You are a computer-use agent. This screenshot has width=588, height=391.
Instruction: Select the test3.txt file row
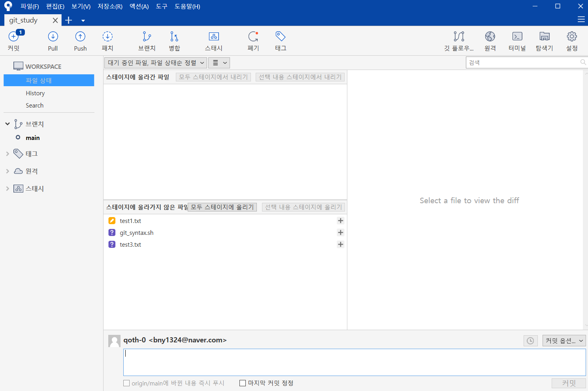point(225,244)
